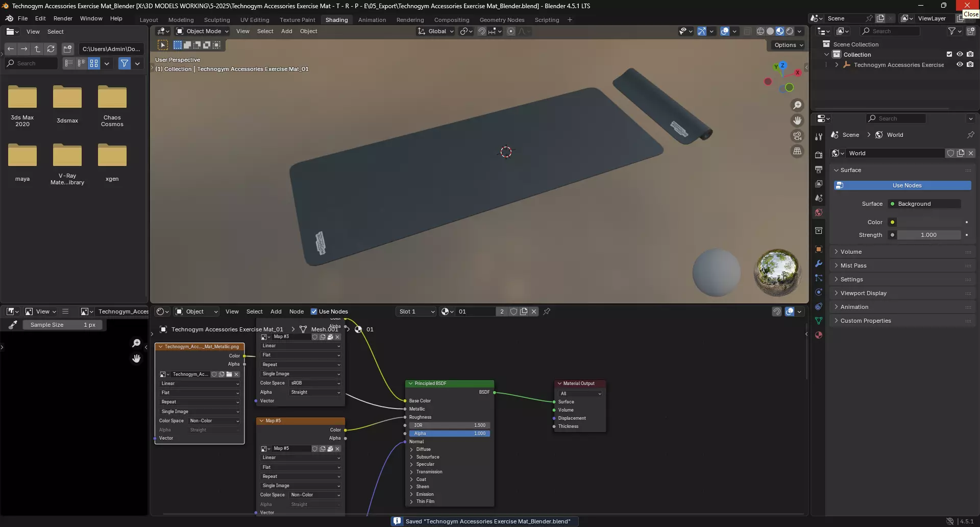Click the world Color swatch field
The image size is (980, 527).
(929, 222)
